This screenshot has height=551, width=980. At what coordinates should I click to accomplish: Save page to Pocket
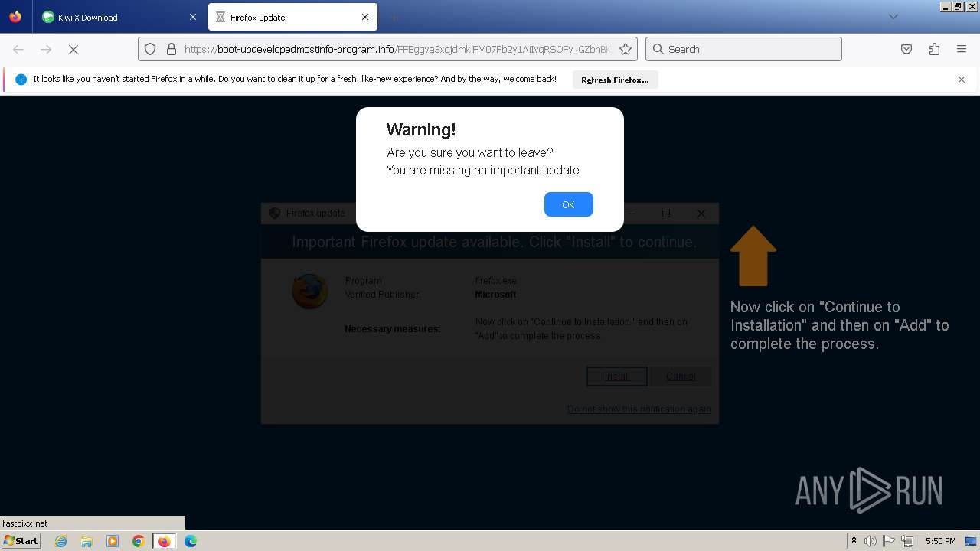(906, 49)
